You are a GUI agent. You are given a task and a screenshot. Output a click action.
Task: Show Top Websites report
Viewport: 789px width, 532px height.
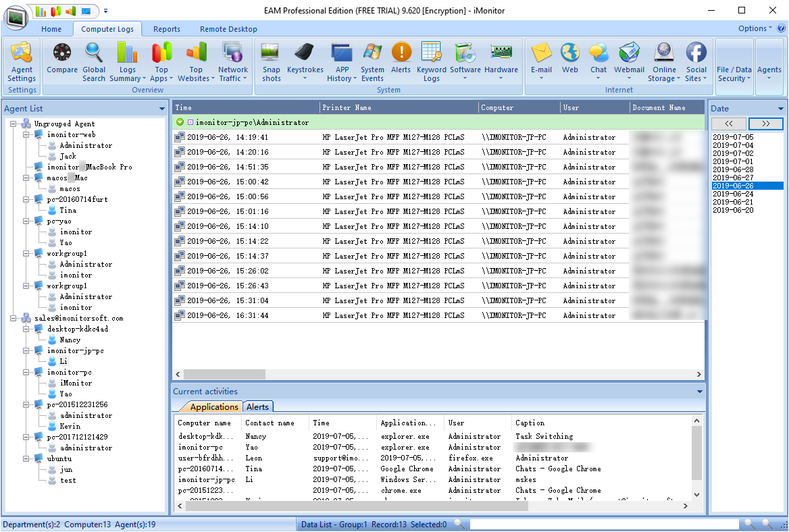(196, 62)
